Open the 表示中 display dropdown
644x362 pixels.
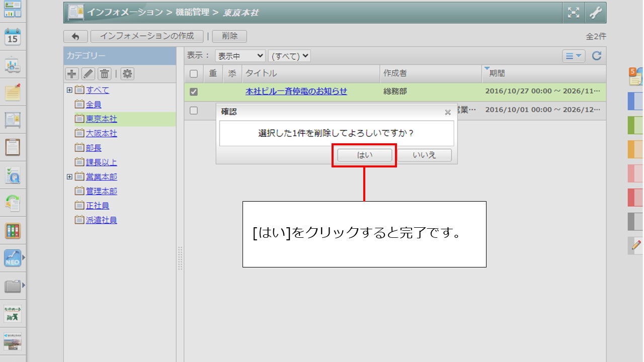[x=240, y=56]
